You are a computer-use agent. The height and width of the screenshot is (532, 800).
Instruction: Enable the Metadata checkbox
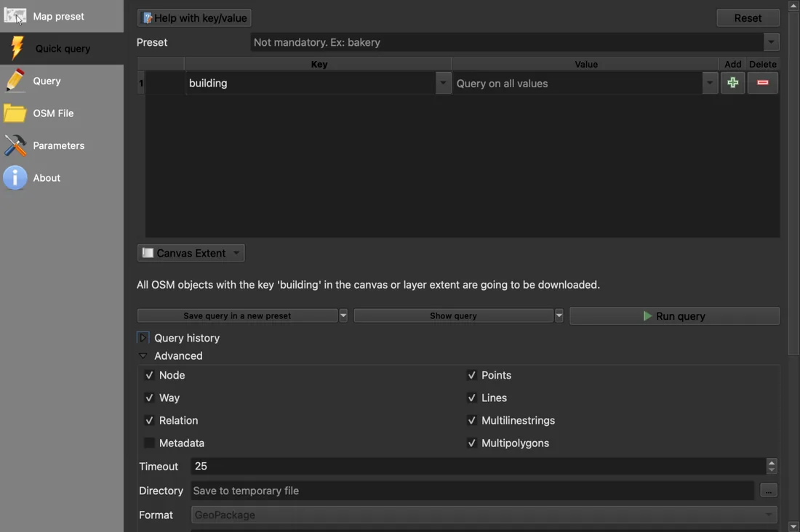pos(149,443)
